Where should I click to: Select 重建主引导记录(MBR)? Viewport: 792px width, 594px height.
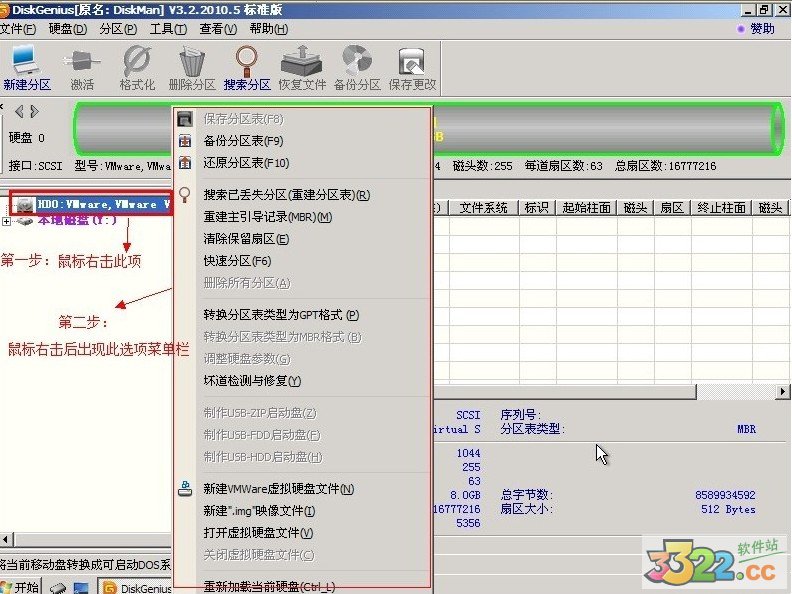pos(303,217)
